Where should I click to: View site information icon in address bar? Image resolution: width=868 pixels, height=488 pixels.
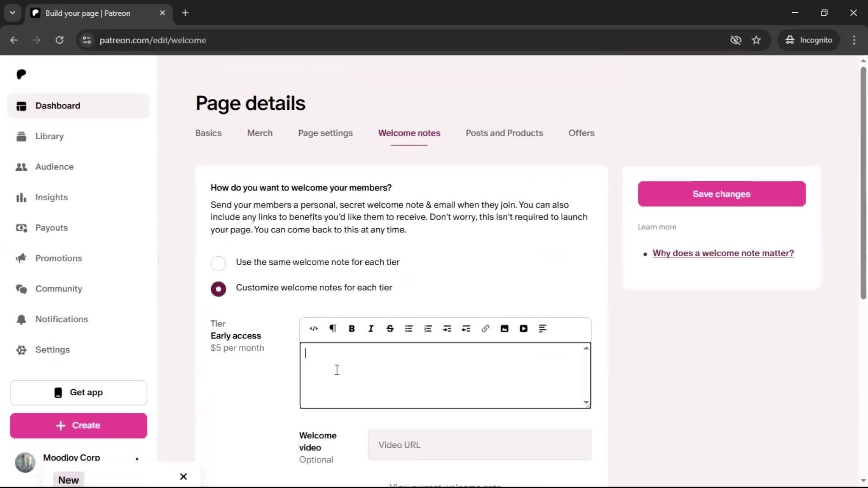(x=87, y=40)
